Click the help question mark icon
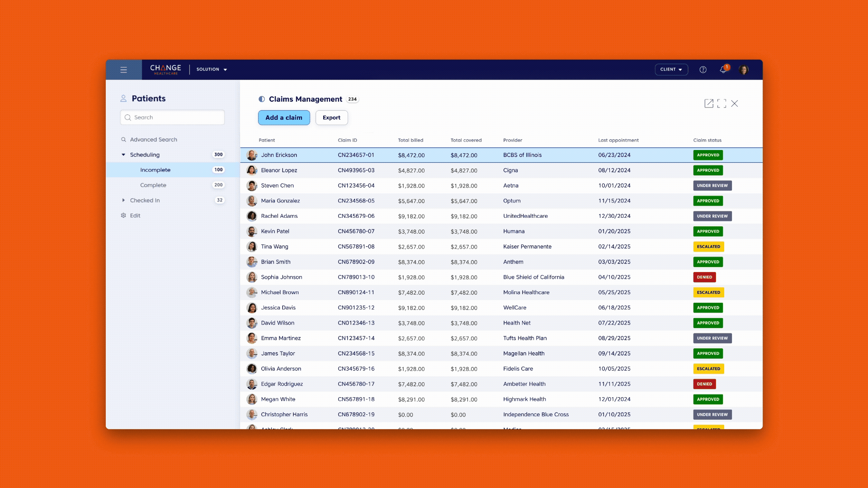The width and height of the screenshot is (868, 488). pos(703,70)
